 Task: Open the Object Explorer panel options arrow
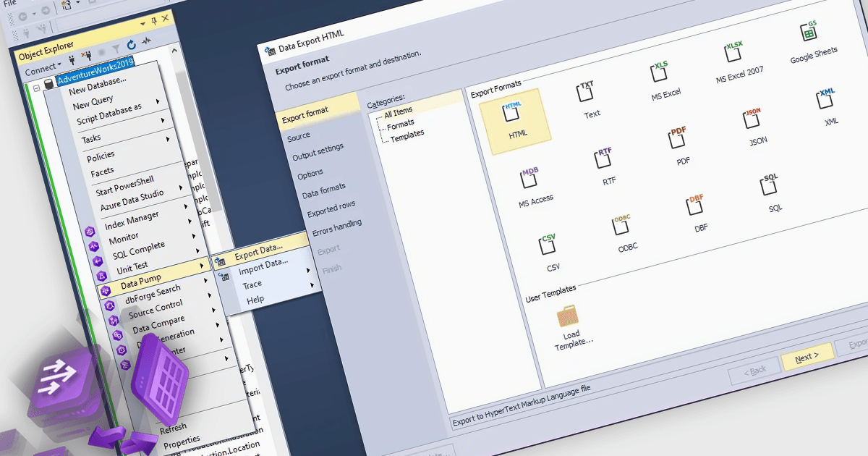tap(142, 25)
